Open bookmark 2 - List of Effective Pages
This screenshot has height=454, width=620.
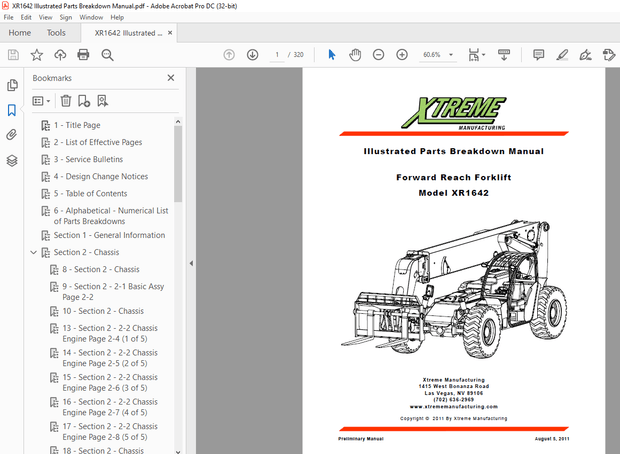98,142
